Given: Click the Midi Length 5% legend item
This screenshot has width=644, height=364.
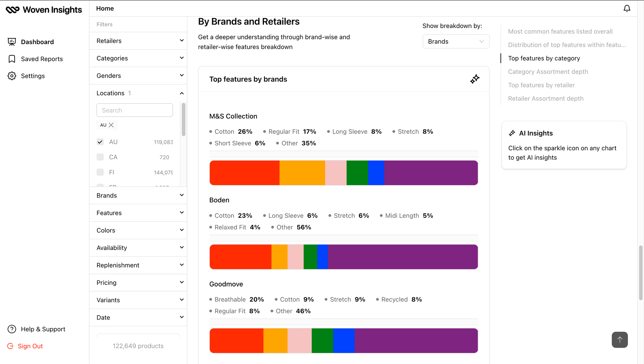Looking at the screenshot, I should (406, 216).
